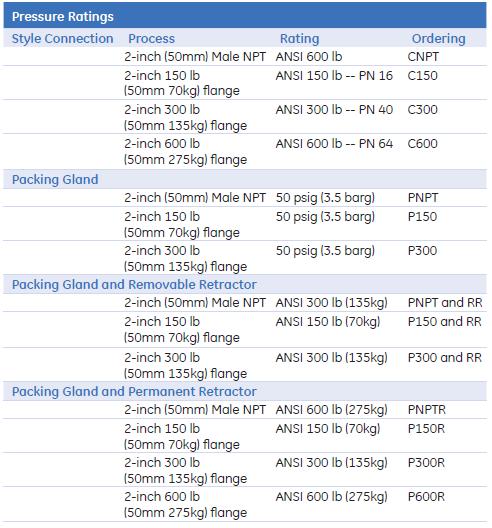Viewport: 492px width, 528px height.
Task: Select the P300 ordering code cell
Action: tap(422, 251)
